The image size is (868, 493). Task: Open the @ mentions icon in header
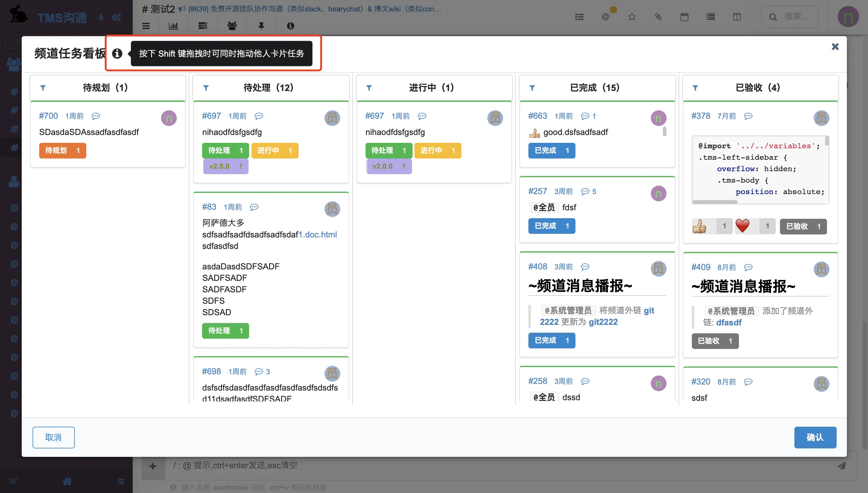[x=605, y=17]
